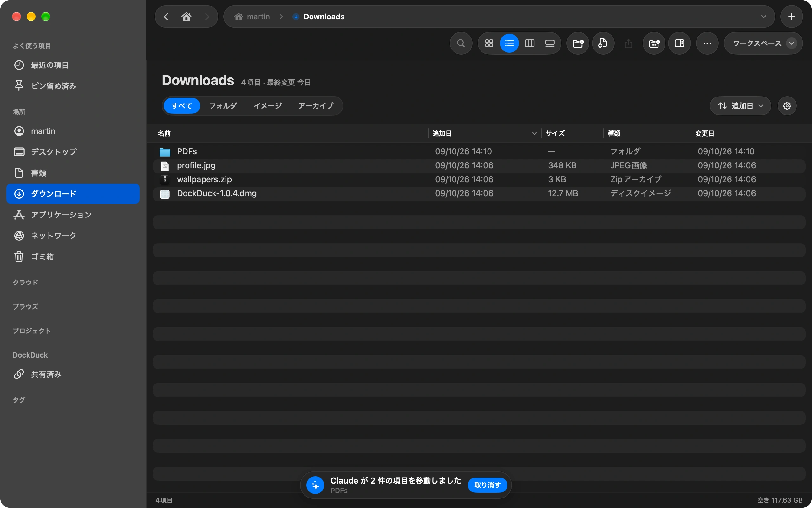Select the アーカイブ filter tab
This screenshot has width=812, height=508.
coord(316,106)
